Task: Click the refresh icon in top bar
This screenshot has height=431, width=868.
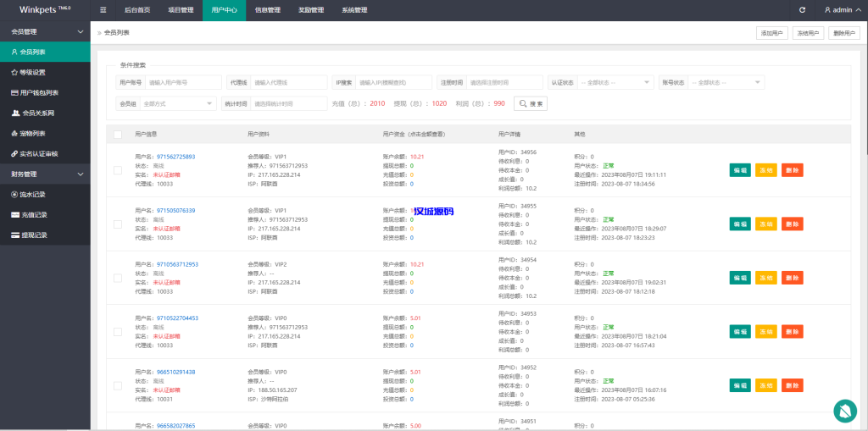Action: (x=802, y=10)
